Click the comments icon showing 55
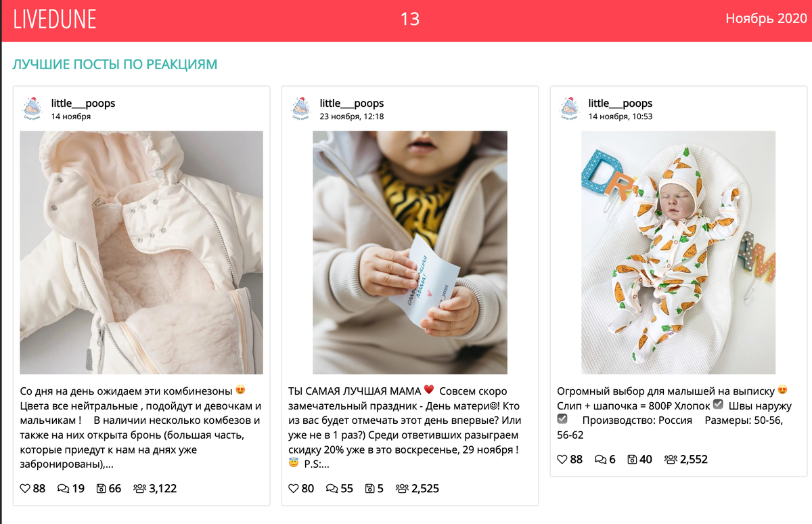This screenshot has height=524, width=812. pos(332,488)
